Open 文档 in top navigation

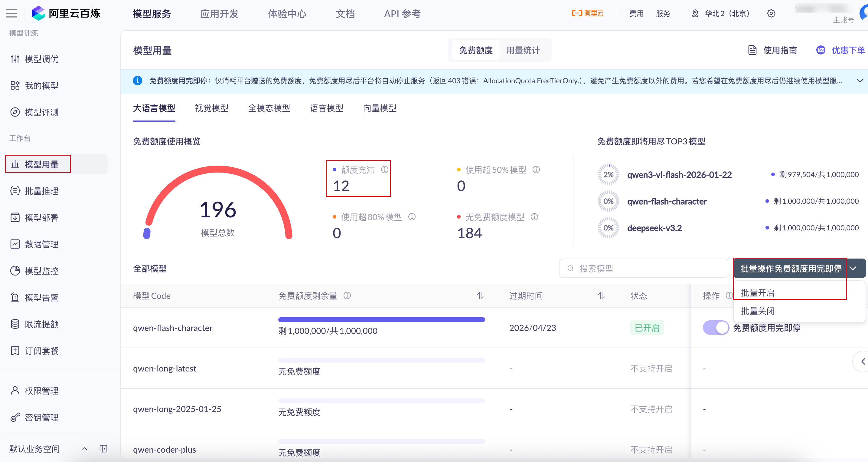click(x=345, y=14)
